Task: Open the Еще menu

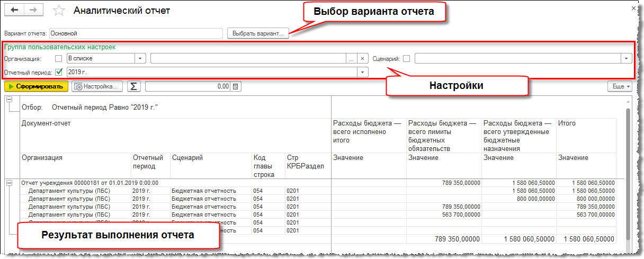Action: (x=620, y=86)
